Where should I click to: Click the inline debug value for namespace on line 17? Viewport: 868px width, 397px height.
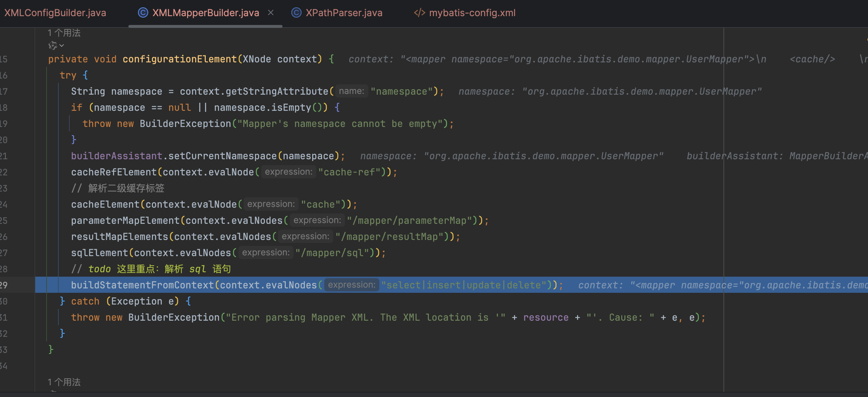[610, 91]
